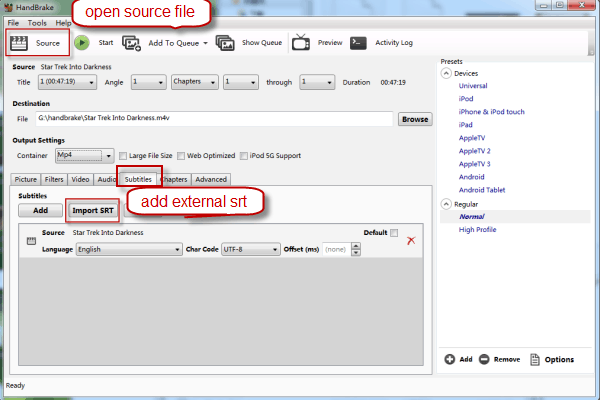Check the Default subtitle checkbox
This screenshot has height=400, width=600.
pyautogui.click(x=394, y=233)
